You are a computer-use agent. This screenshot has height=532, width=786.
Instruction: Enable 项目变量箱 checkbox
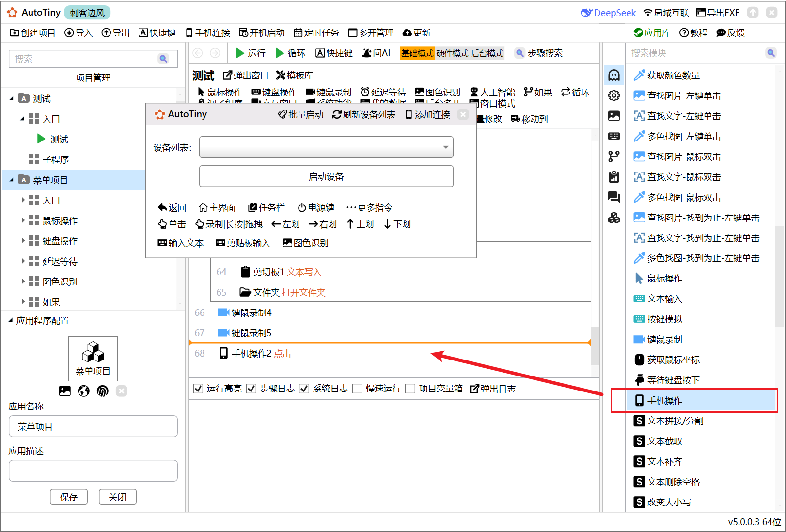[410, 389]
